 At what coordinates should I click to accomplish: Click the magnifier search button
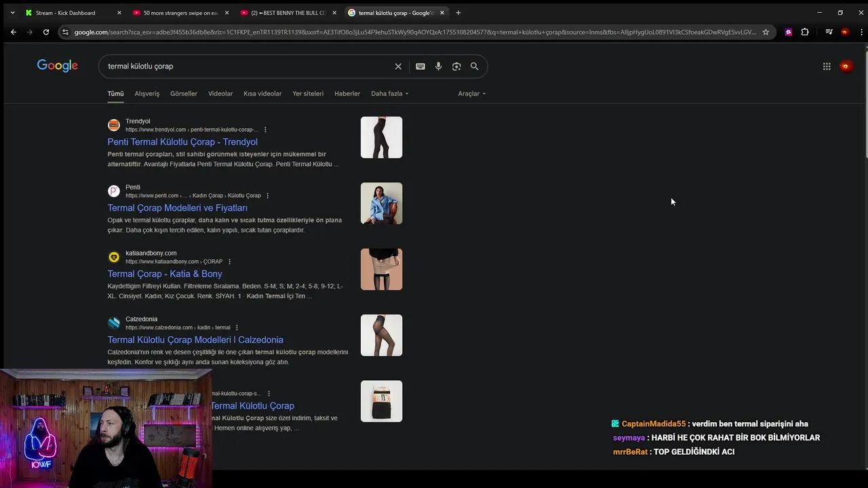pos(475,66)
